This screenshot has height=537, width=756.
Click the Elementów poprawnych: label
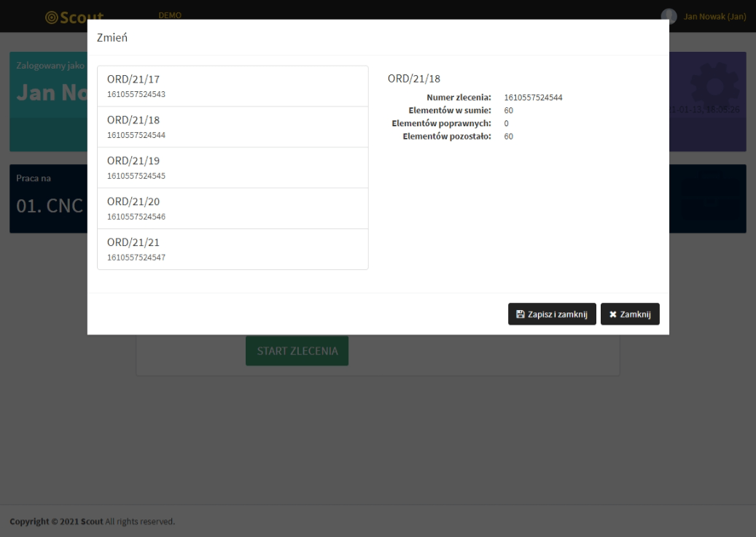pyautogui.click(x=441, y=123)
